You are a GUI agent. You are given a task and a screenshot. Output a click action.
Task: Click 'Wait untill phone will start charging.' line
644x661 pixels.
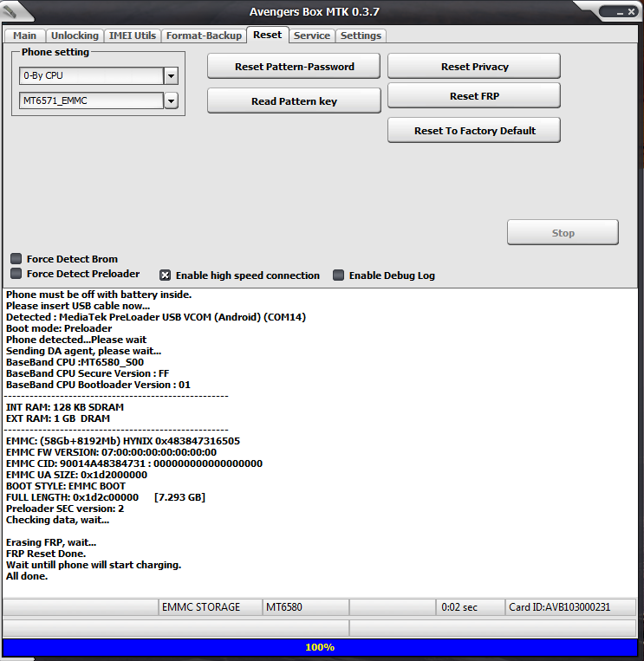point(94,565)
